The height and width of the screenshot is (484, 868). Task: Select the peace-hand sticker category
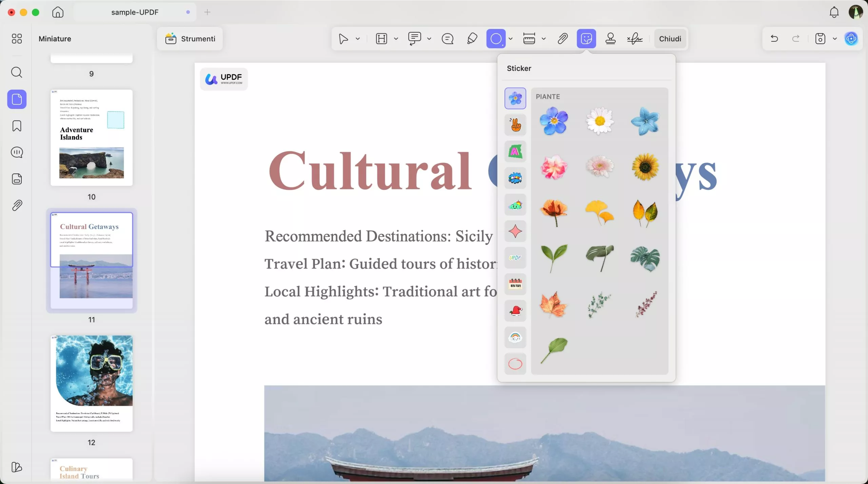point(515,125)
